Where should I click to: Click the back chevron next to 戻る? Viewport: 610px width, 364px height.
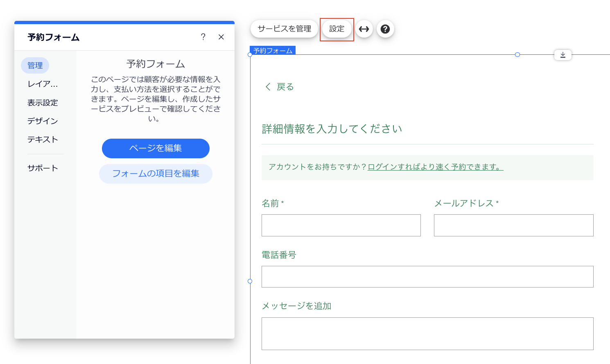point(268,87)
